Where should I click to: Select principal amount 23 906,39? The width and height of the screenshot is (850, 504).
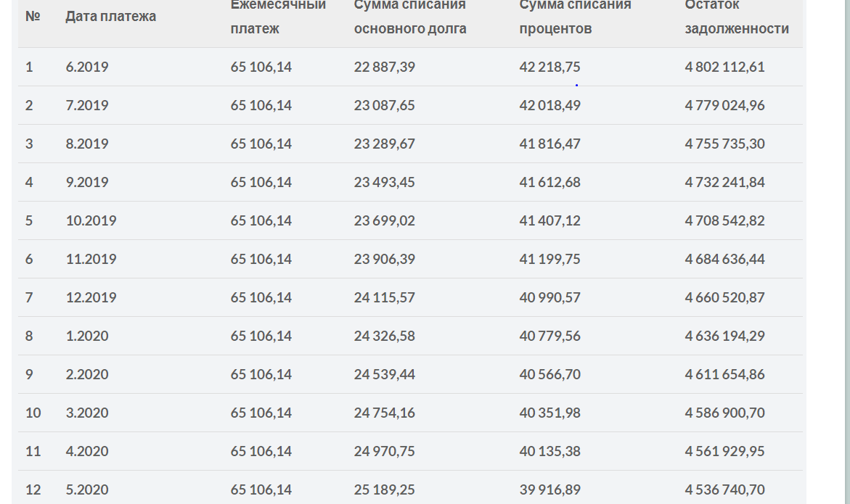(384, 259)
